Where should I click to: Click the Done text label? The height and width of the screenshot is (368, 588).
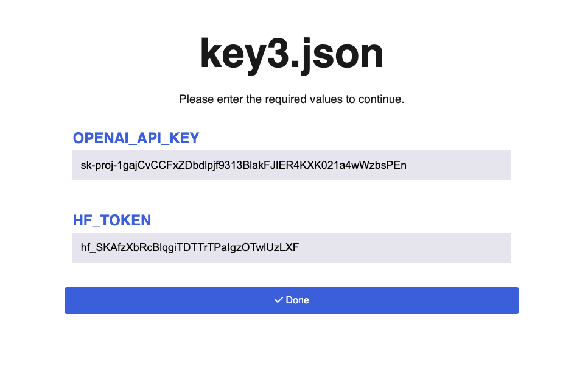pos(298,300)
